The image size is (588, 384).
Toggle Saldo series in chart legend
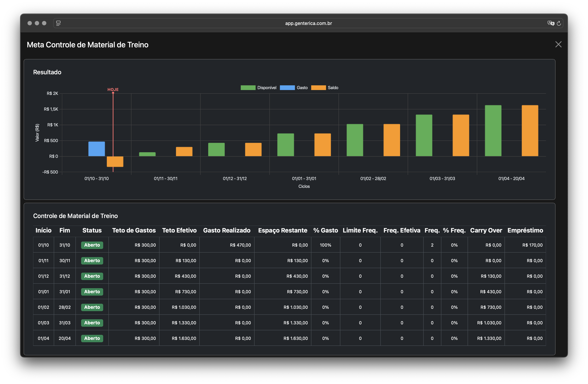click(333, 88)
